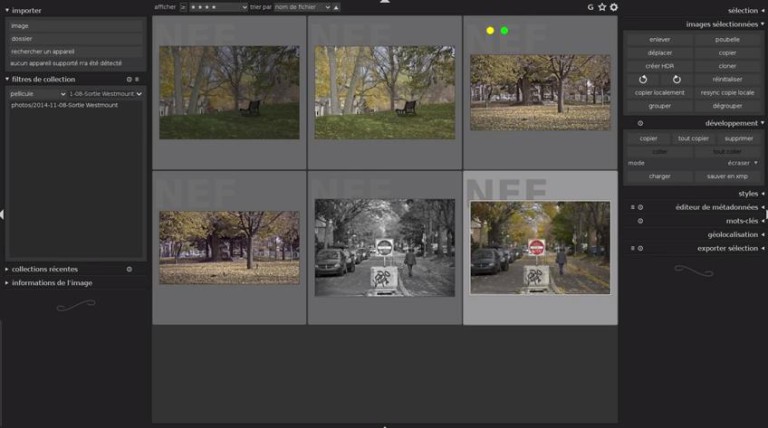768x428 pixels.
Task: Toggle grouping G icon in header
Action: [x=590, y=7]
